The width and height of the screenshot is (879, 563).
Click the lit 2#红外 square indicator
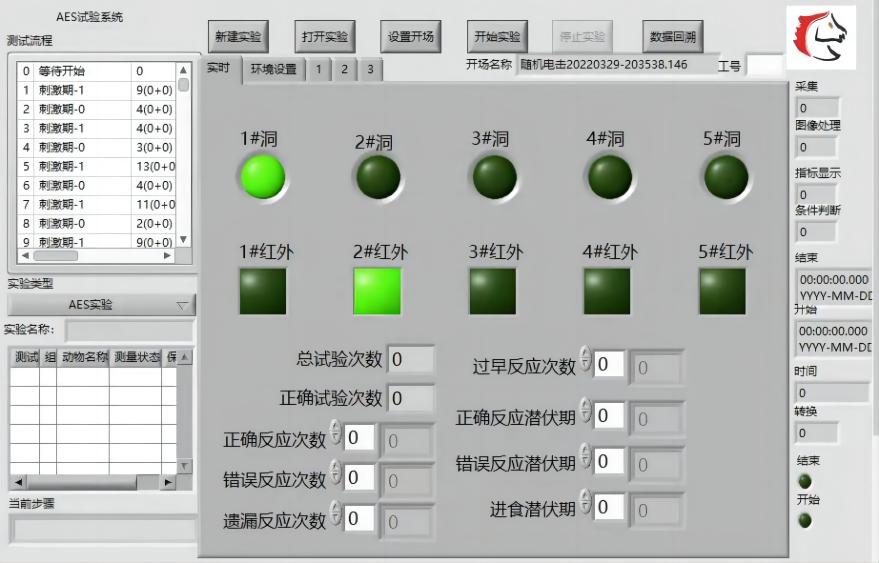tap(377, 291)
